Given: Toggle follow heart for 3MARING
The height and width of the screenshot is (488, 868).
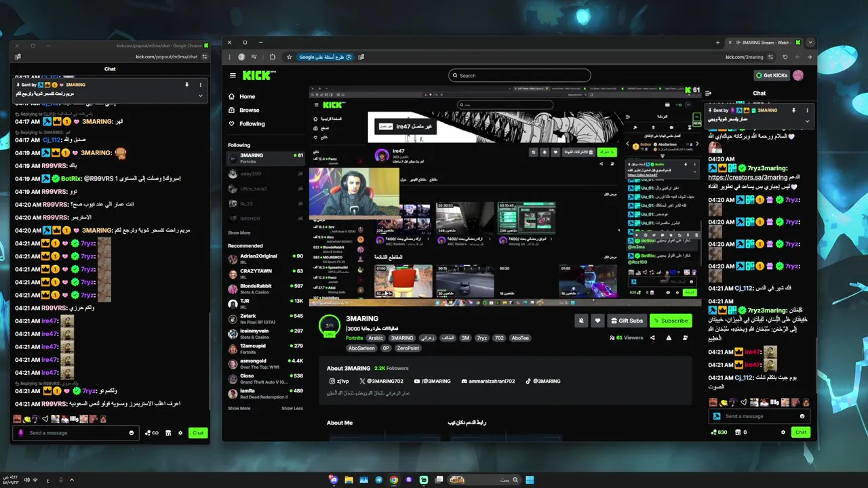Looking at the screenshot, I should pos(597,321).
